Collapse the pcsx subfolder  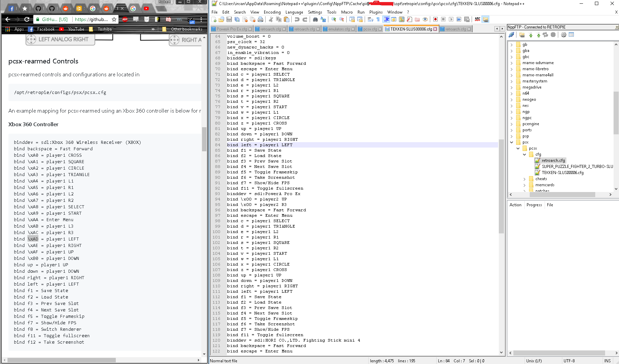(518, 148)
